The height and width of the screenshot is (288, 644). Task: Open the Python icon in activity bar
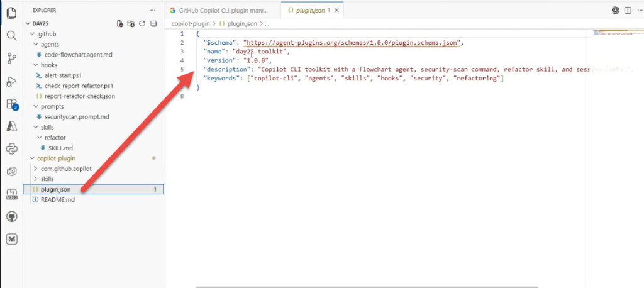click(x=12, y=149)
